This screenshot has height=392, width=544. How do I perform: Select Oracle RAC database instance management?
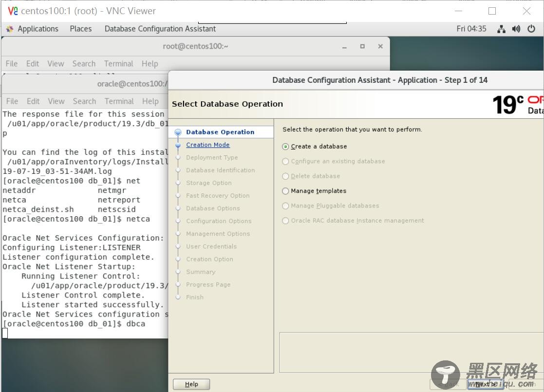285,221
